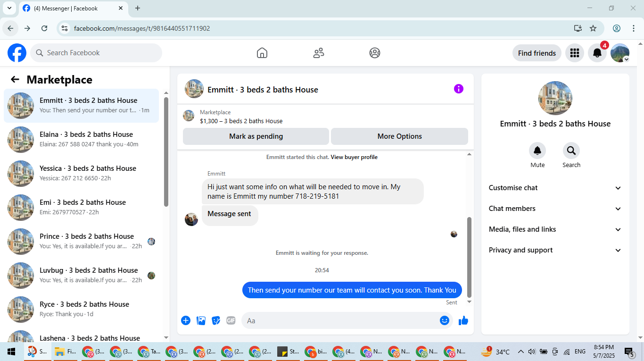
Task: Click the chat messages scrollbar
Action: coord(469,257)
